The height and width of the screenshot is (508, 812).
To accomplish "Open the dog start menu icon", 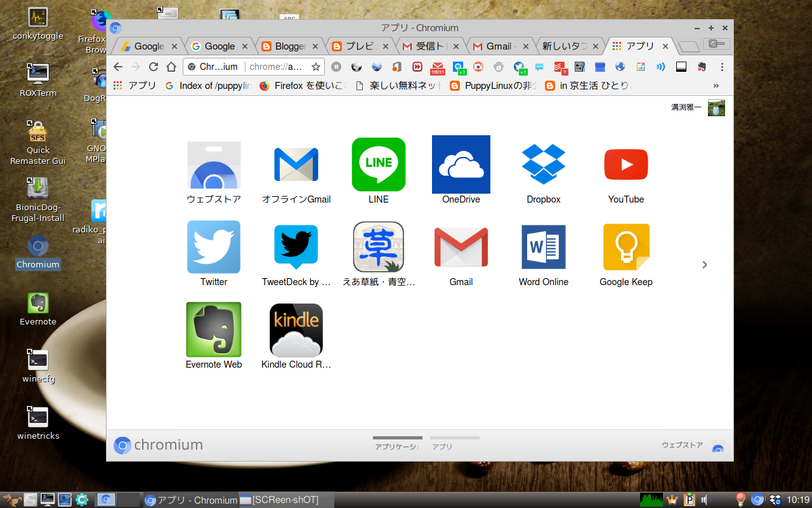I will pos(13,500).
